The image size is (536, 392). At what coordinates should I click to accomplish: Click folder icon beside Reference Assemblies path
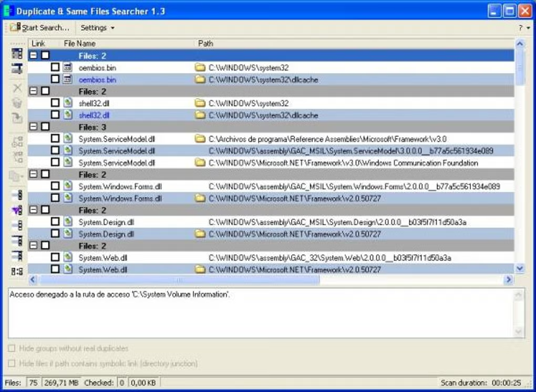(200, 139)
